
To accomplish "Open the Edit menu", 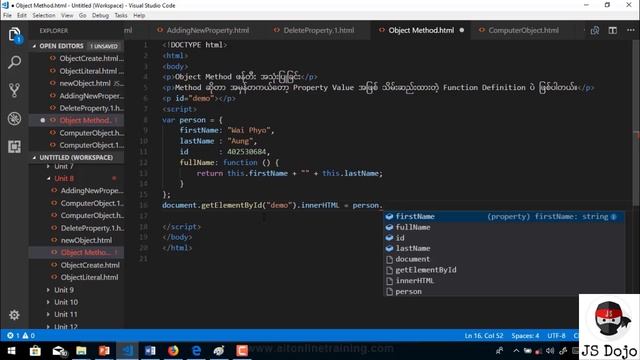I will [22, 16].
